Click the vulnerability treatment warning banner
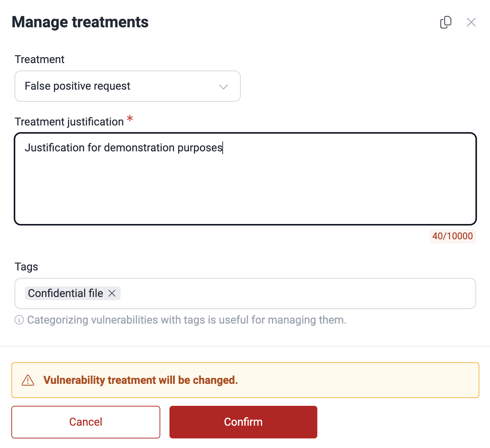 pyautogui.click(x=245, y=380)
